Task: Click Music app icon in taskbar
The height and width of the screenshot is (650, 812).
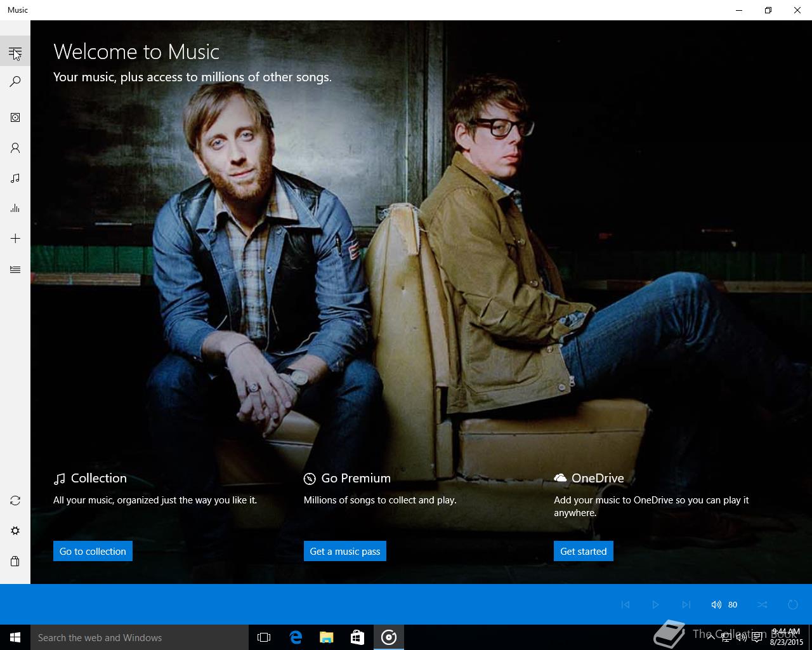Action: (x=389, y=637)
